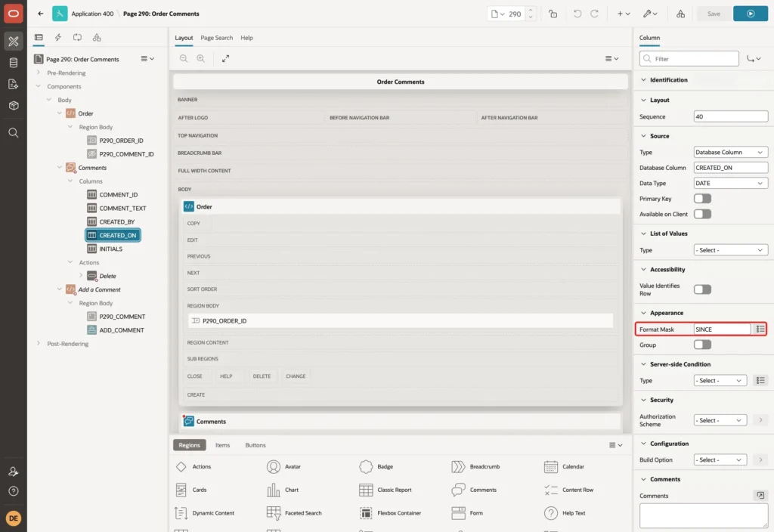Click the Application 400 app icon
774x532 pixels.
60,14
